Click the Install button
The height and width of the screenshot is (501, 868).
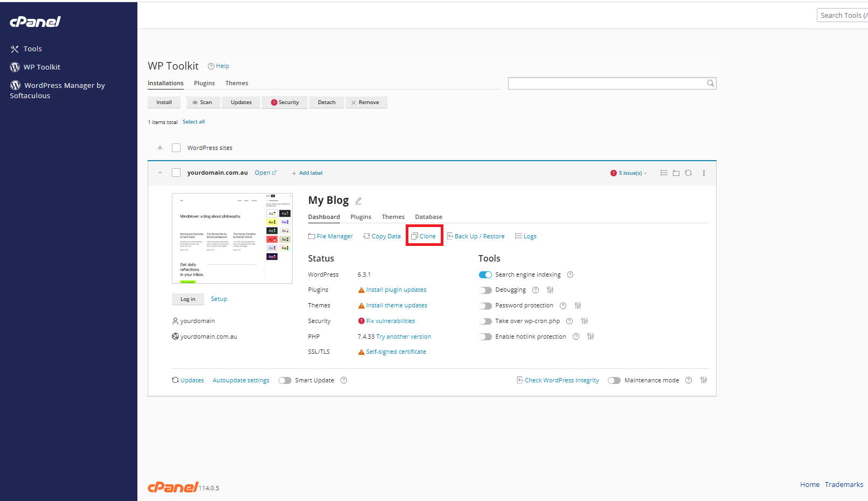(x=164, y=102)
